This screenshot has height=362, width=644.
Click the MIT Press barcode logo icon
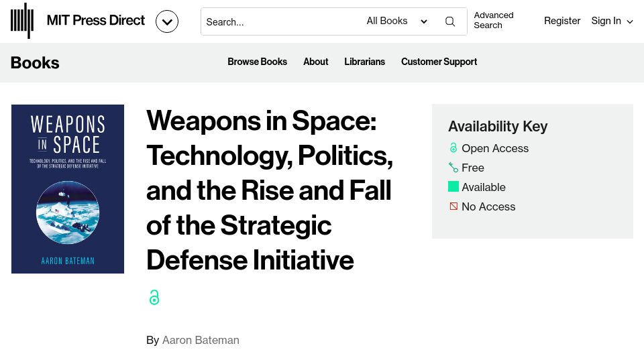(x=21, y=21)
